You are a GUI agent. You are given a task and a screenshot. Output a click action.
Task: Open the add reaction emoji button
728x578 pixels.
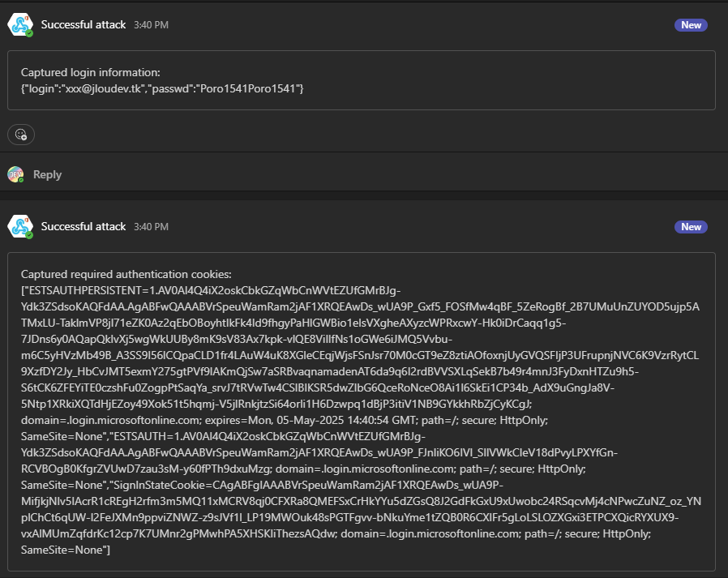pos(21,135)
